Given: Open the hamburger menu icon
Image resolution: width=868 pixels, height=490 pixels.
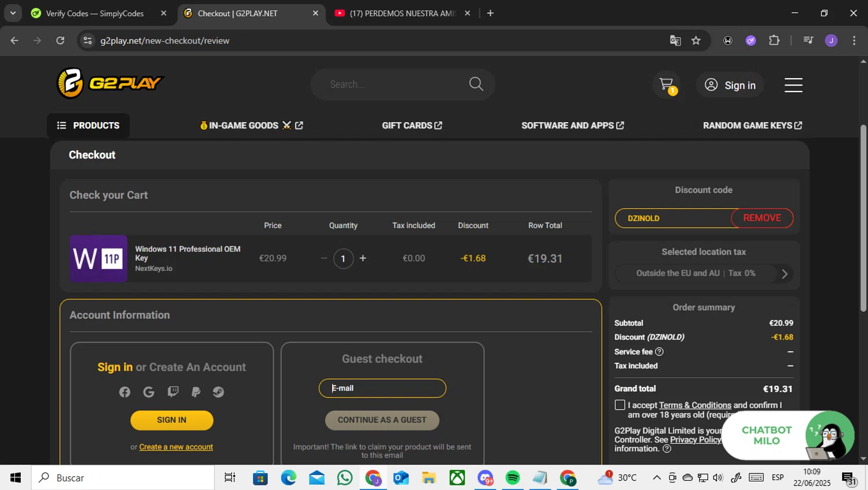Looking at the screenshot, I should tap(793, 85).
